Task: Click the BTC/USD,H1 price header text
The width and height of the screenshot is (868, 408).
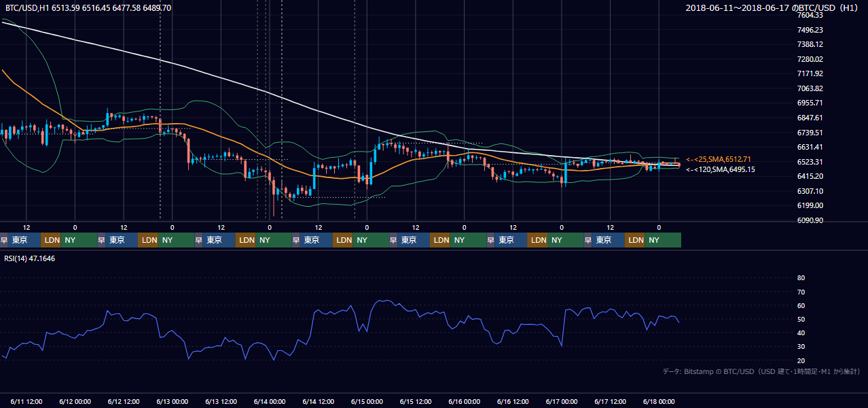Action: coord(88,8)
